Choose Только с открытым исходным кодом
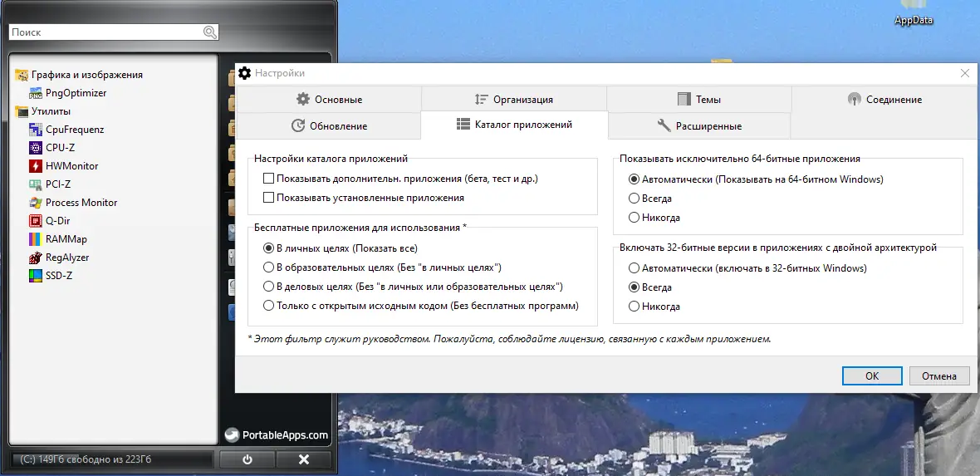This screenshot has width=980, height=476. [x=269, y=306]
